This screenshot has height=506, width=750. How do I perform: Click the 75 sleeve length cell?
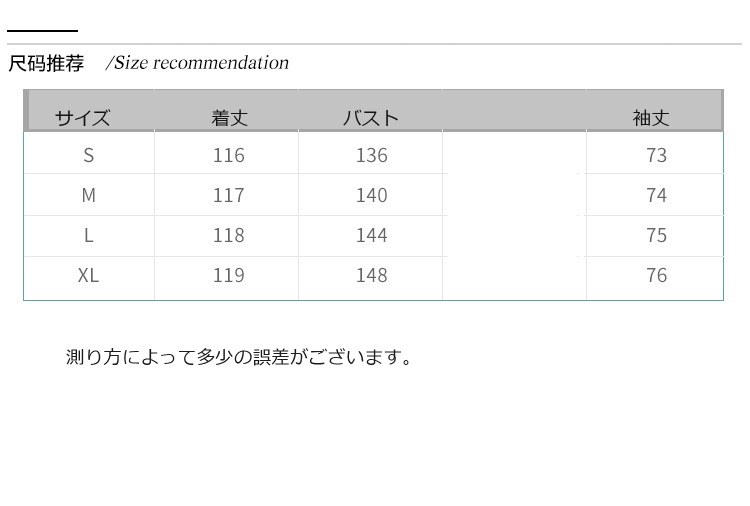click(x=657, y=235)
